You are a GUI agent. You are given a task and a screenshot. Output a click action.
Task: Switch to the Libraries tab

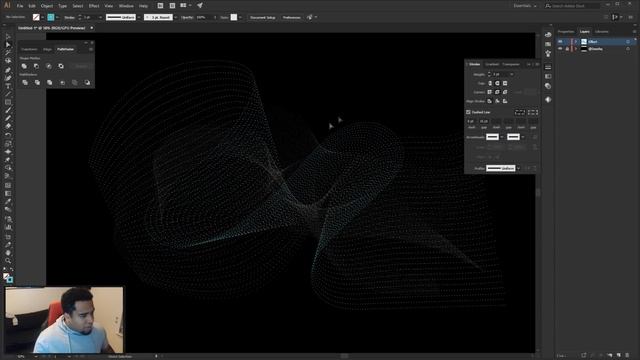(x=602, y=31)
